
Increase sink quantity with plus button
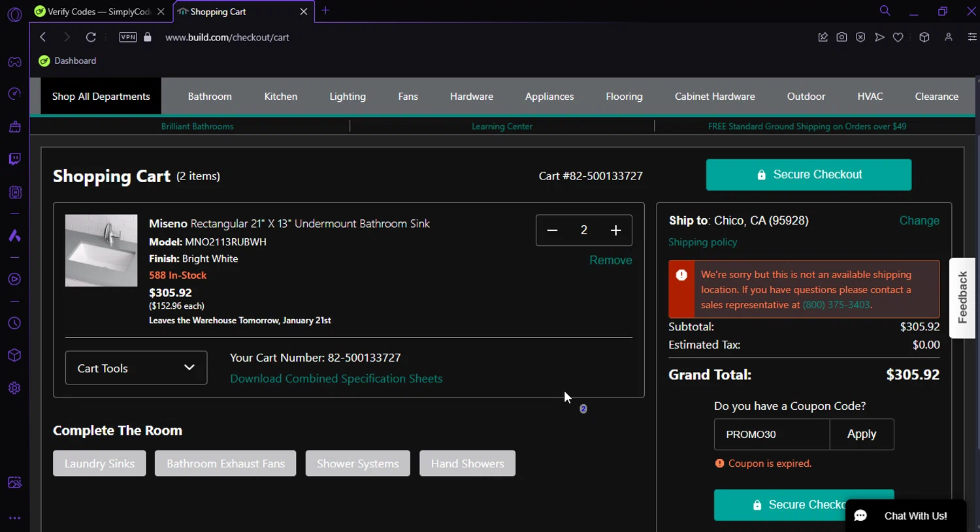615,230
